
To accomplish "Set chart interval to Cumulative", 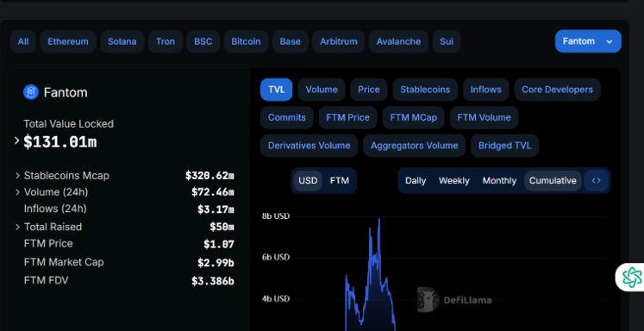I will (553, 181).
